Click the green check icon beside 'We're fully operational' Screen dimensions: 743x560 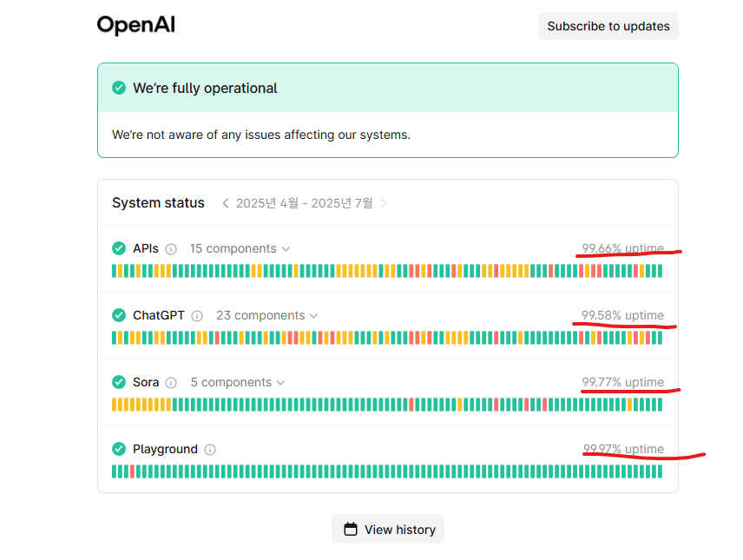coord(119,88)
